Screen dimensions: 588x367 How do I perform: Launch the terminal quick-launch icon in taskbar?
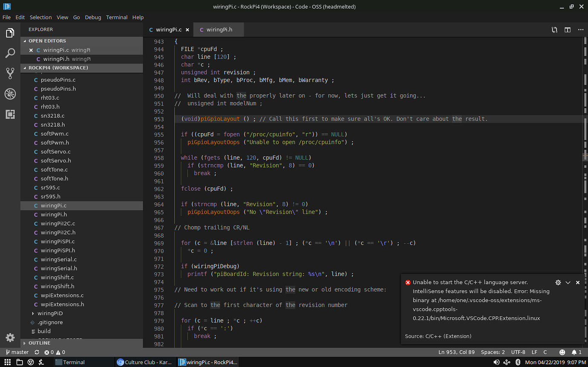click(x=42, y=362)
